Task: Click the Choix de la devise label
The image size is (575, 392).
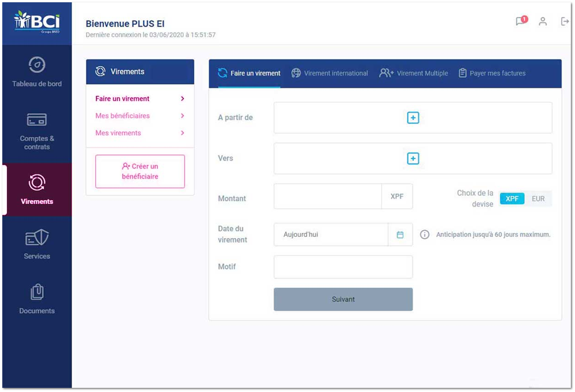Action: pos(475,198)
